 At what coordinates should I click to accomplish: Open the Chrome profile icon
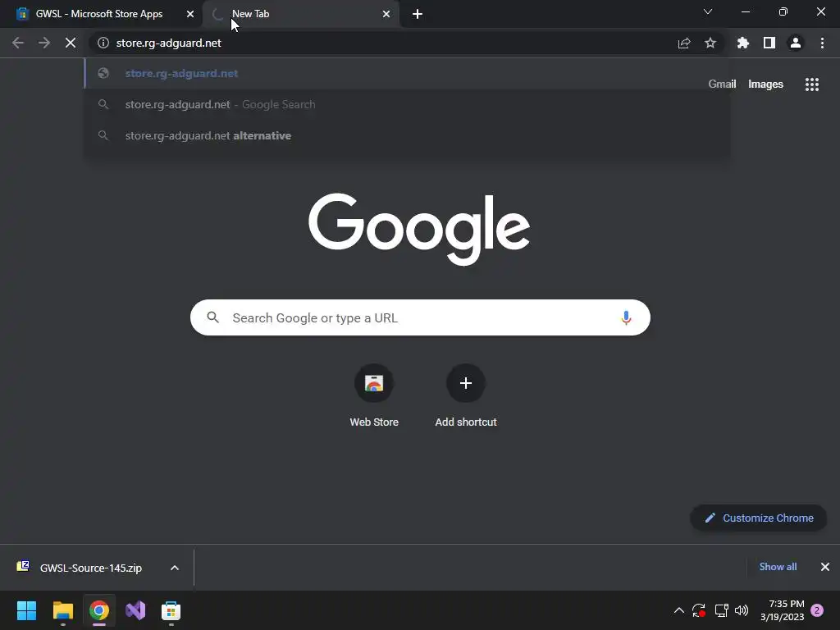[x=796, y=43]
